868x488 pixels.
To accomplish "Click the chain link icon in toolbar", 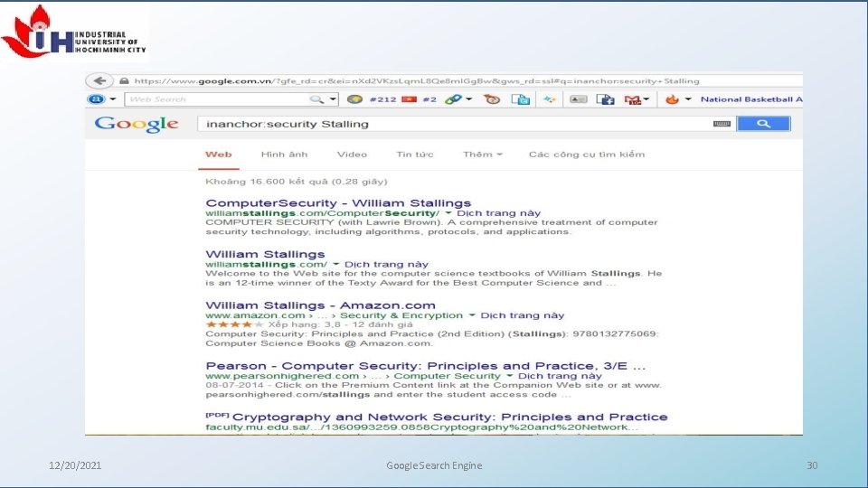I will (x=453, y=99).
